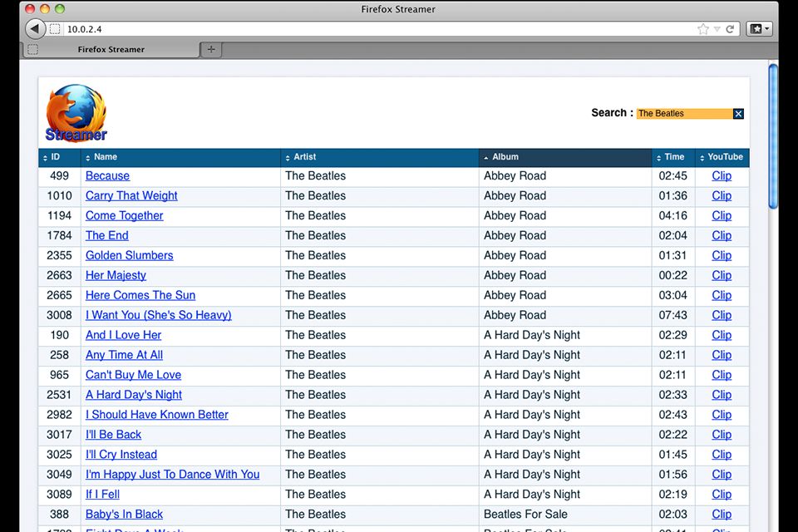This screenshot has height=532, width=798.
Task: Open the song link Come Together
Action: pyautogui.click(x=124, y=216)
